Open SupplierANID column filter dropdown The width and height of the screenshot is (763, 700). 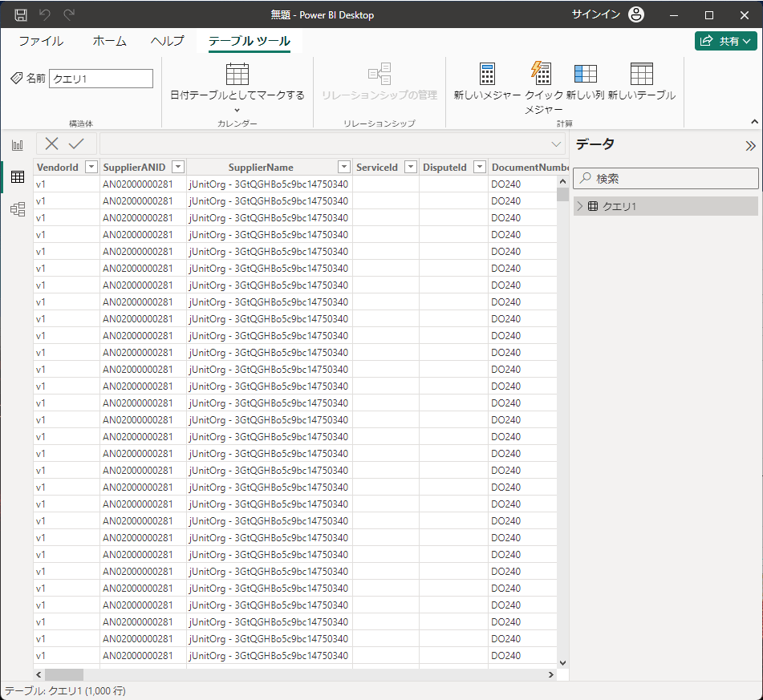179,167
